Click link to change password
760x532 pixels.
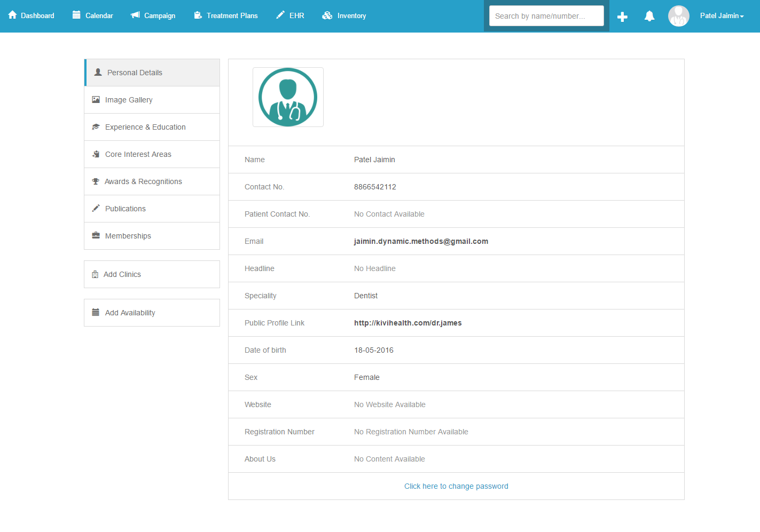[456, 486]
